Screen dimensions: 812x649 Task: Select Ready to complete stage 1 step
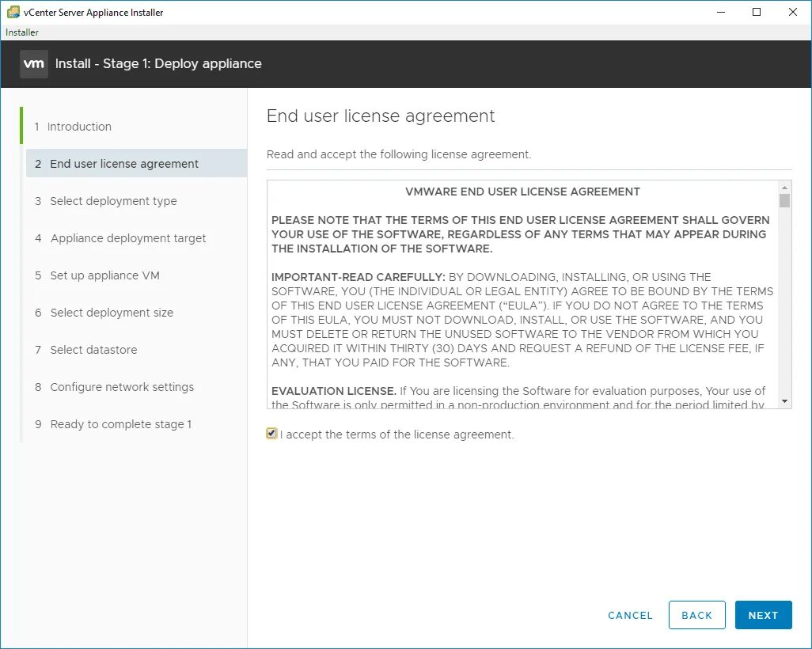point(121,424)
